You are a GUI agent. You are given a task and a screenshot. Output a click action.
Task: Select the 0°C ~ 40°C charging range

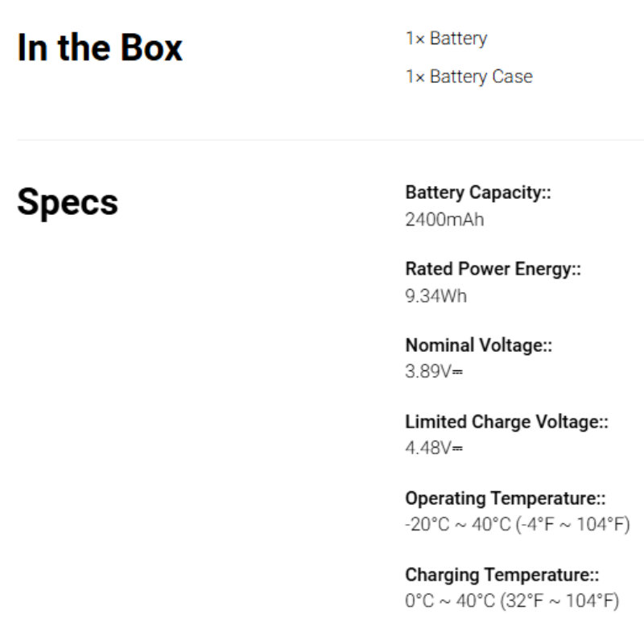(x=512, y=601)
